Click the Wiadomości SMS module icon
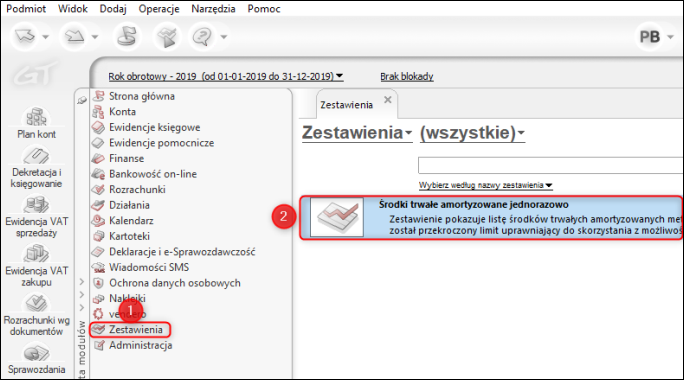Image resolution: width=684 pixels, height=380 pixels. pyautogui.click(x=99, y=267)
